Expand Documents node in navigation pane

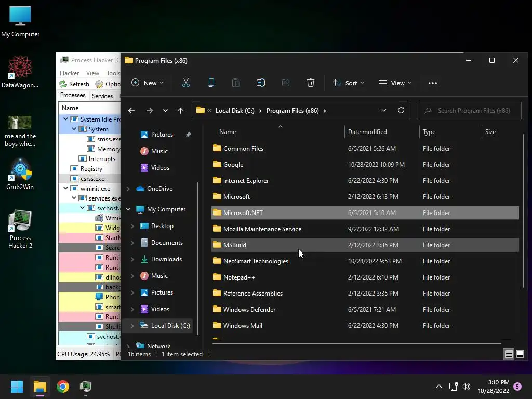[132, 243]
